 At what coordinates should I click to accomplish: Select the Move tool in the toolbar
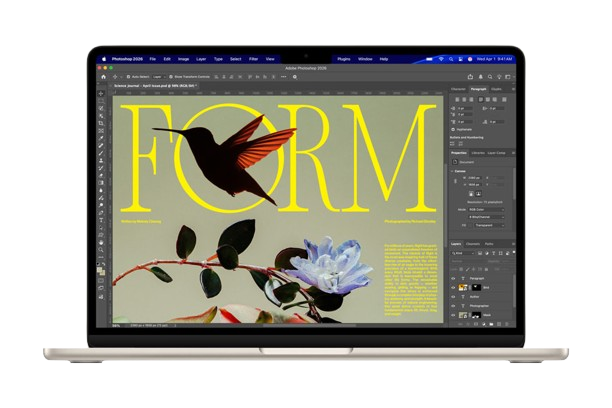click(x=101, y=94)
